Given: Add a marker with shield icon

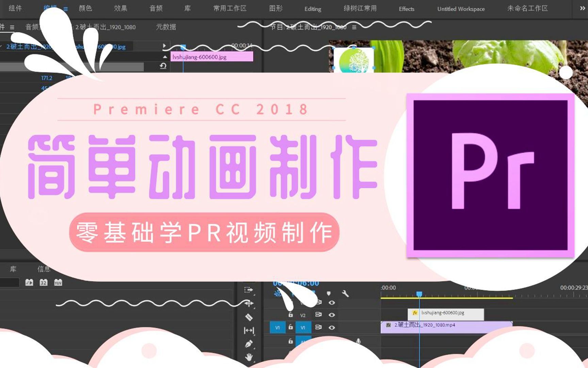Looking at the screenshot, I should tap(328, 293).
